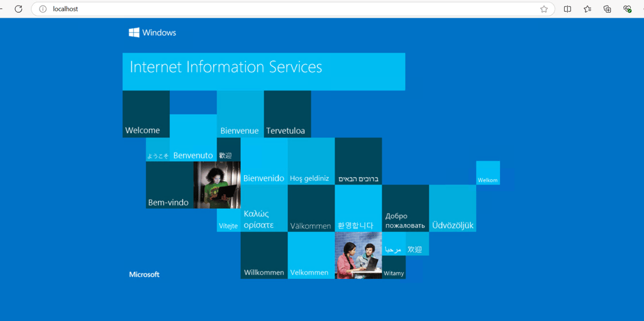644x321 pixels.
Task: Click the Japanese ようこそ tile
Action: coord(158,150)
